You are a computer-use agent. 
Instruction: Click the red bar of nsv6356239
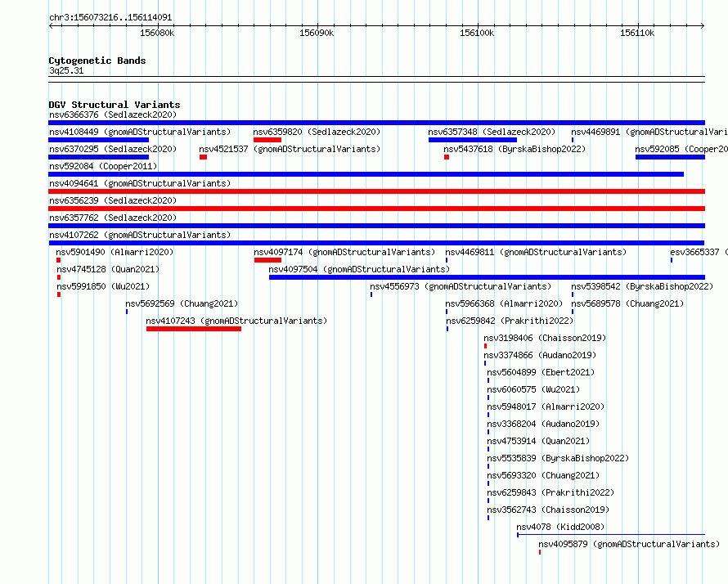(376, 209)
